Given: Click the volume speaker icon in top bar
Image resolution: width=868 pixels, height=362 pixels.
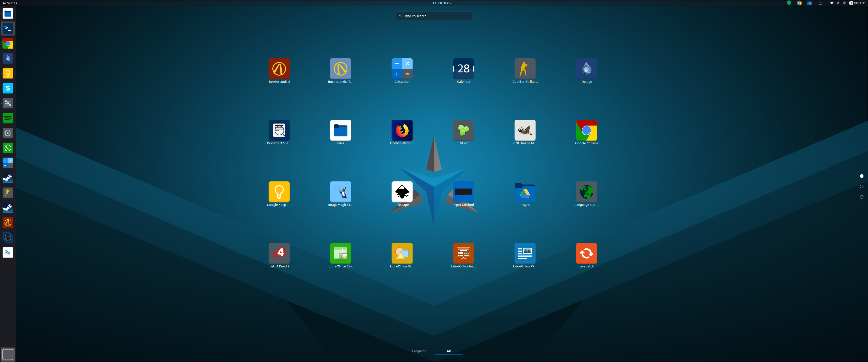Looking at the screenshot, I should [x=844, y=3].
